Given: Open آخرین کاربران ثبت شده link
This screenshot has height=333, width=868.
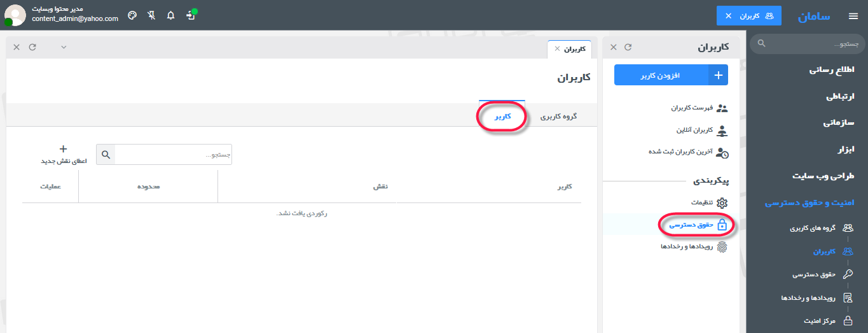Looking at the screenshot, I should 680,152.
